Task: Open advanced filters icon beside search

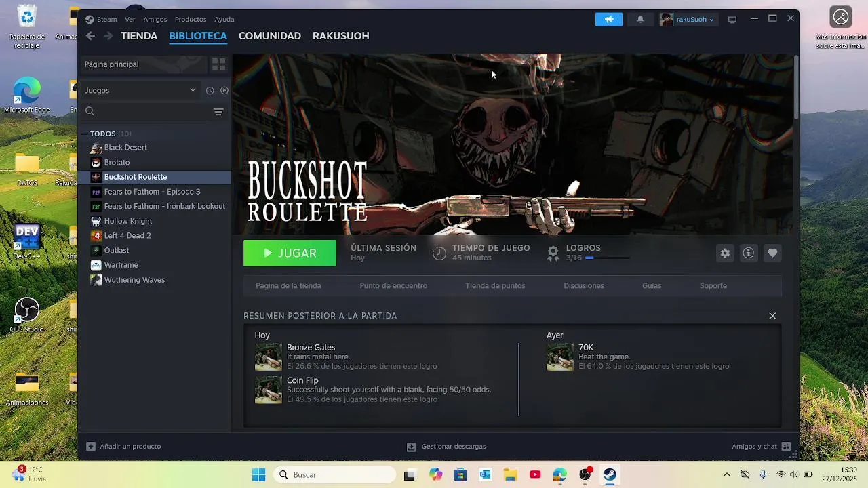Action: tap(218, 112)
